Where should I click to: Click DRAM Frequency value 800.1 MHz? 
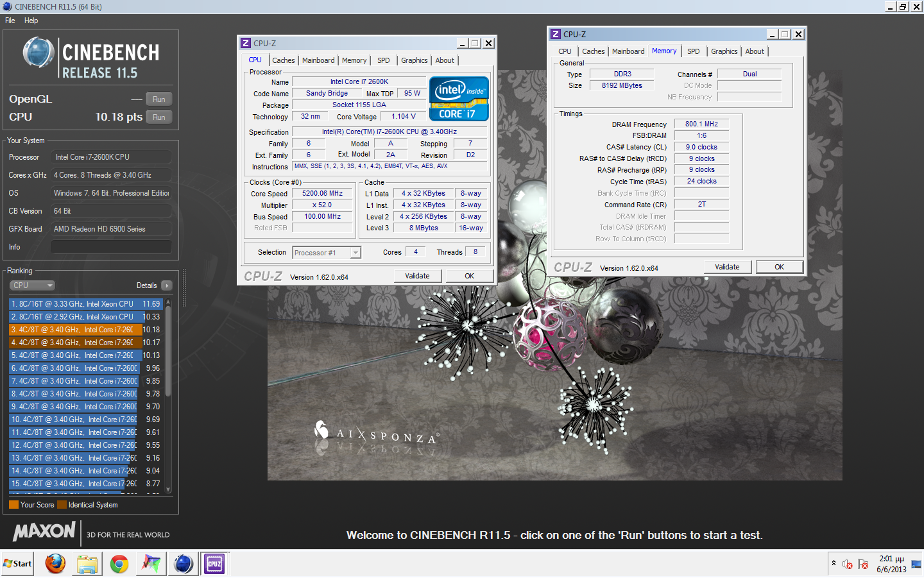(701, 124)
